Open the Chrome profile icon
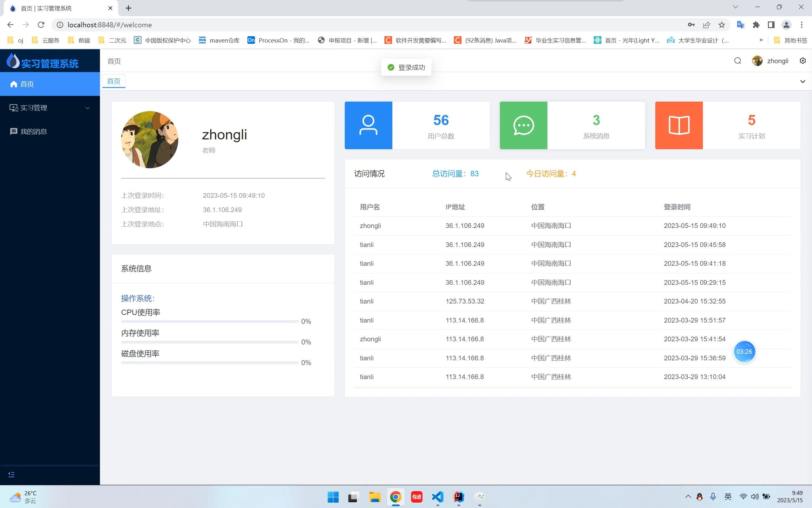 [786, 25]
